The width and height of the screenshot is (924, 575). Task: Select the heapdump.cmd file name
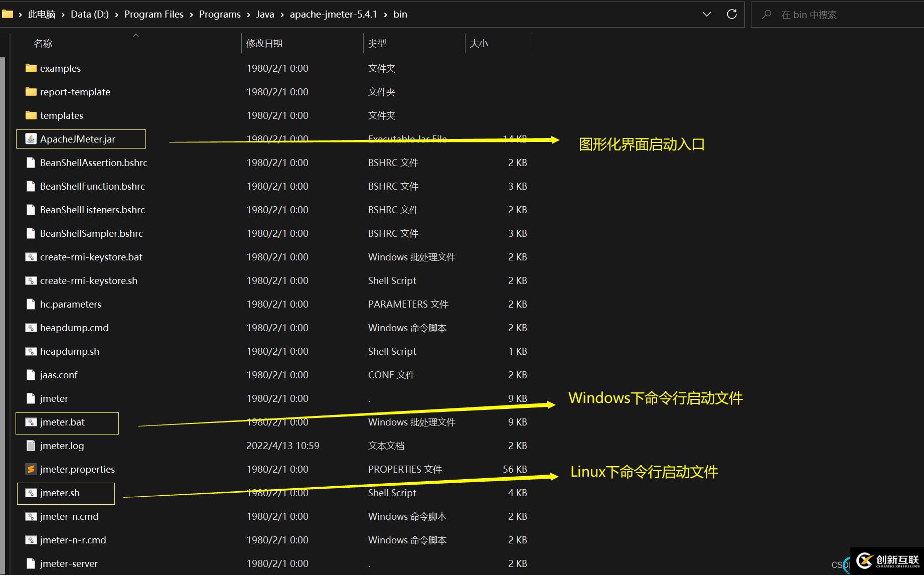[74, 328]
